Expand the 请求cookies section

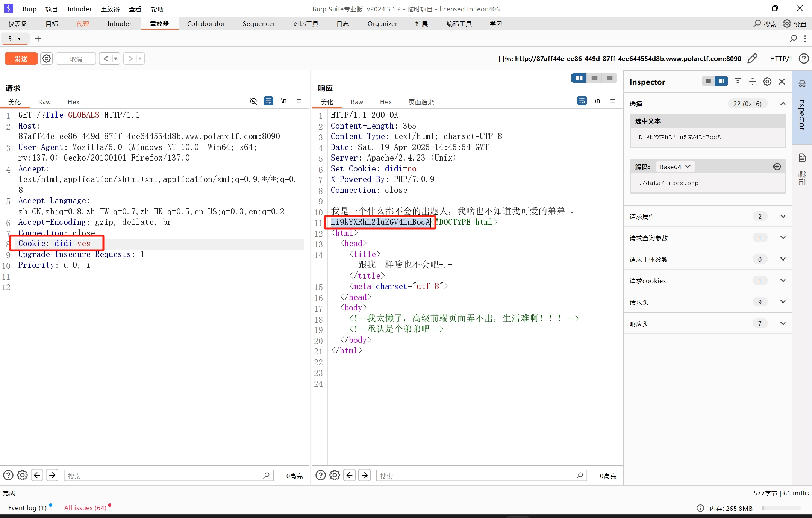point(783,280)
